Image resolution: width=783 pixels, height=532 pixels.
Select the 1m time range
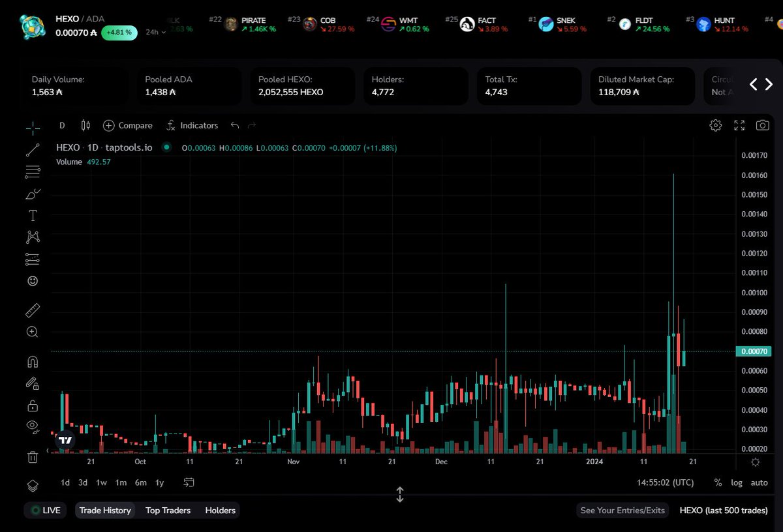point(121,482)
